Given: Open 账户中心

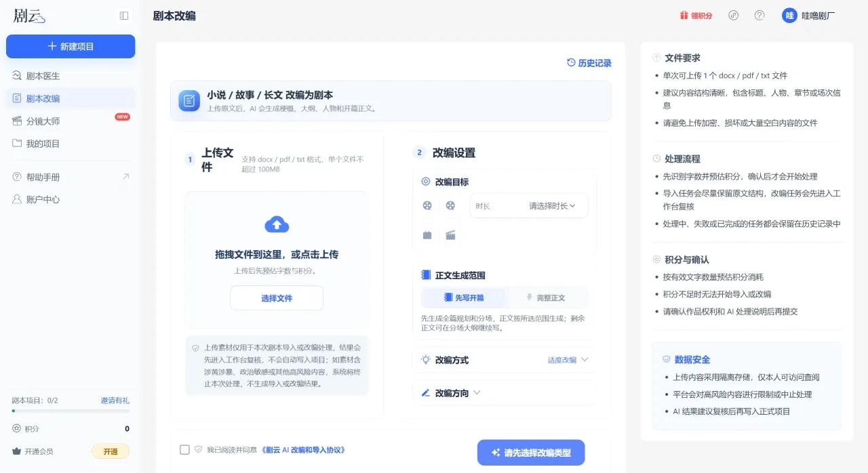Looking at the screenshot, I should point(71,199).
